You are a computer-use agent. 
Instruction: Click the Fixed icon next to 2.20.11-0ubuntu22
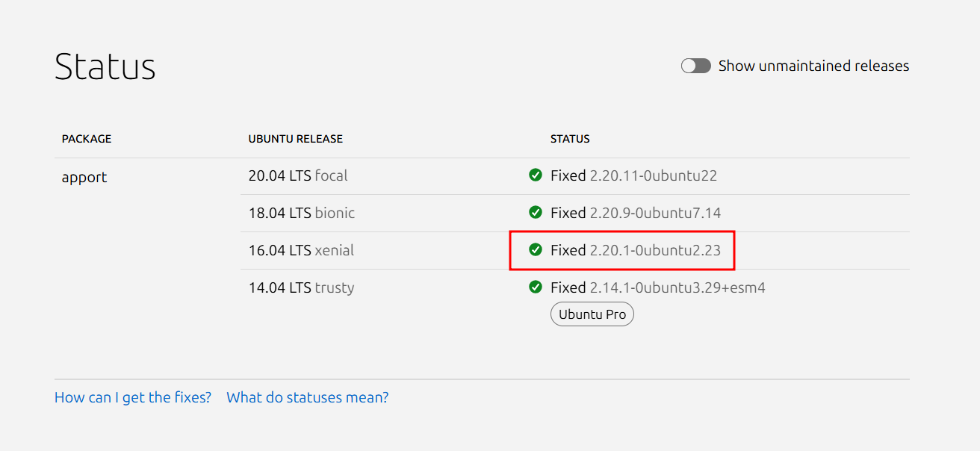[x=536, y=175]
